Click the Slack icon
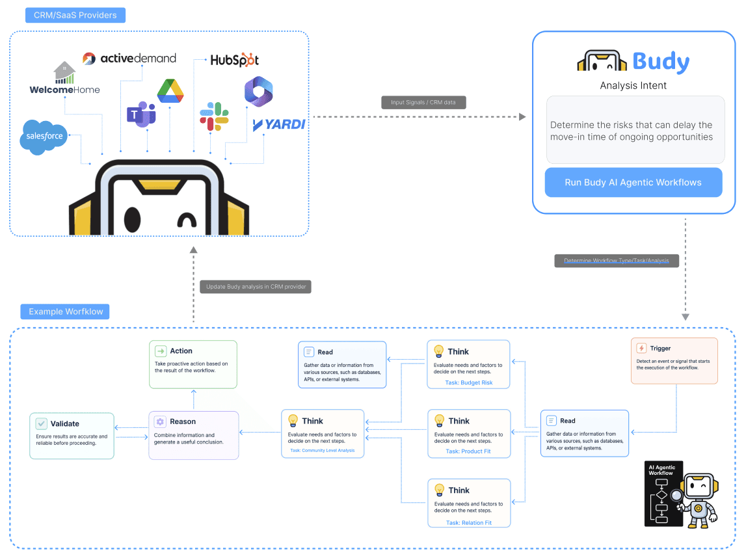 pos(214,116)
